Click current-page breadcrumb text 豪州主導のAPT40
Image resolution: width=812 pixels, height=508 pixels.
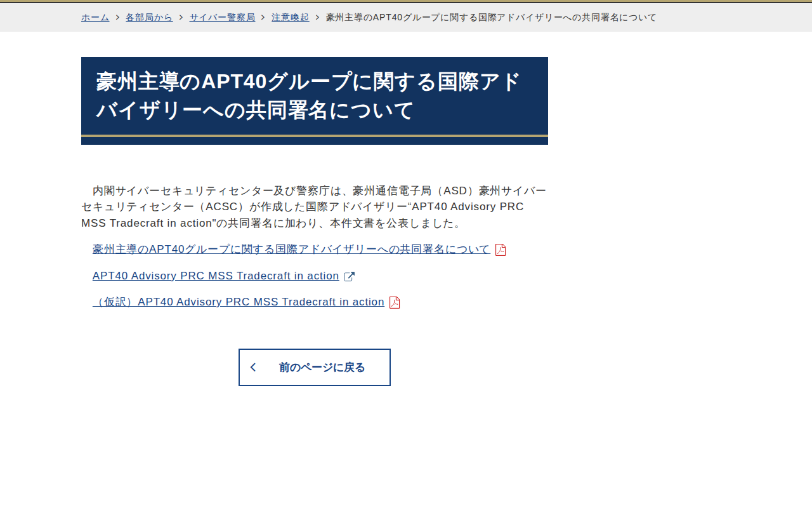click(x=491, y=17)
